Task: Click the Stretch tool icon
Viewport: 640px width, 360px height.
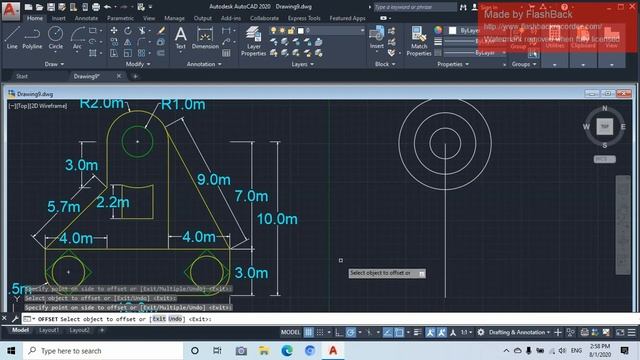Action: click(x=114, y=53)
